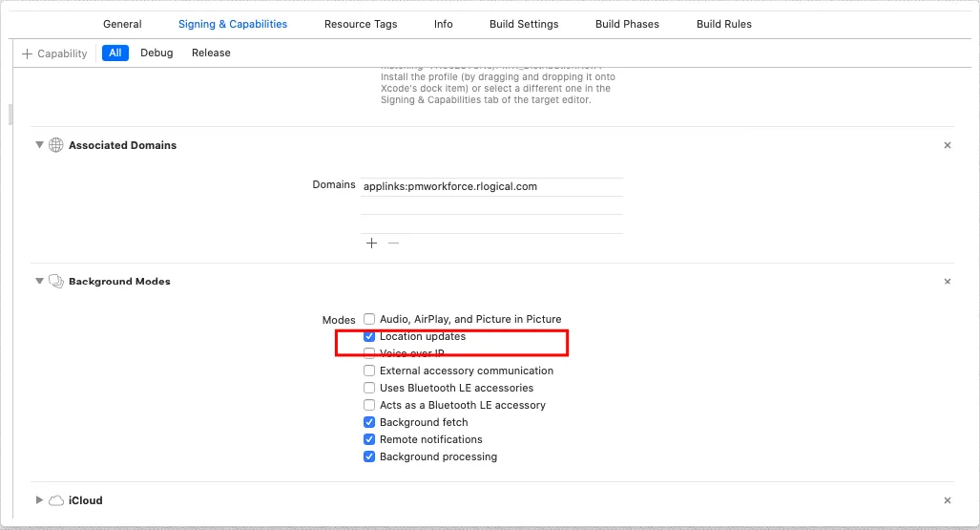Remove the domain with the minus button
Screen dimensions: 980x530
393,244
